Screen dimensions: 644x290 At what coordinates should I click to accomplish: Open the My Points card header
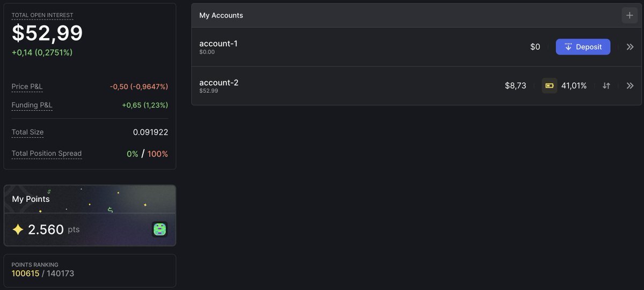point(31,199)
